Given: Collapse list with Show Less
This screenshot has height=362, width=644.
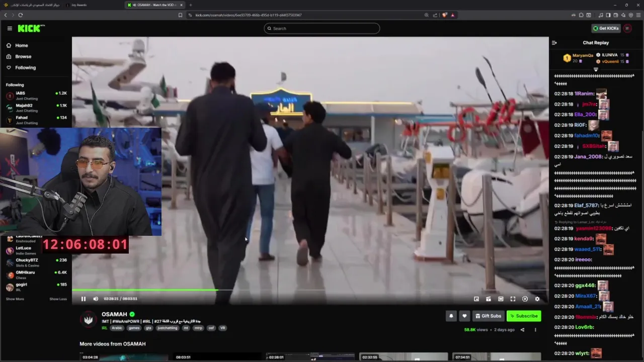Looking at the screenshot, I should [58, 299].
